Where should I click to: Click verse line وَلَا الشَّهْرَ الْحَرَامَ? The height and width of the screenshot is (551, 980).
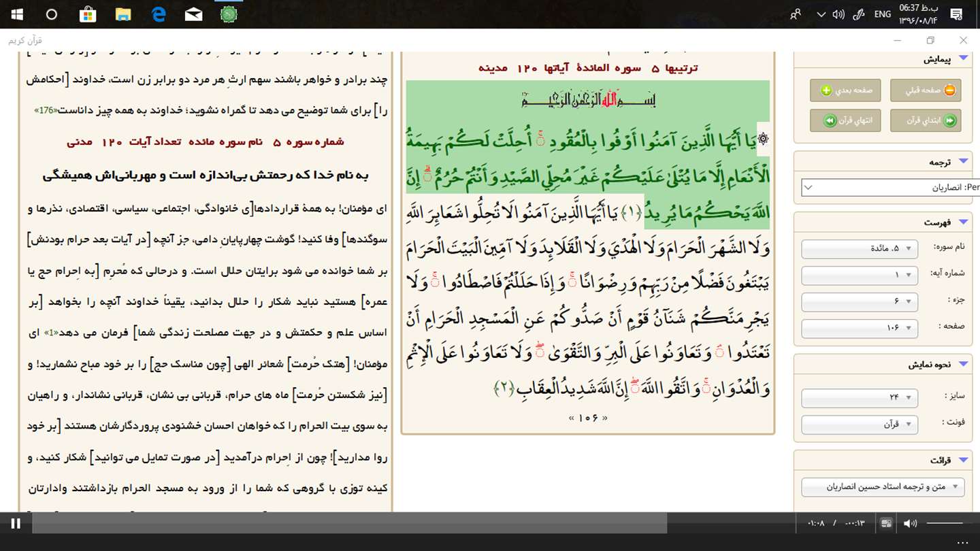pos(587,249)
